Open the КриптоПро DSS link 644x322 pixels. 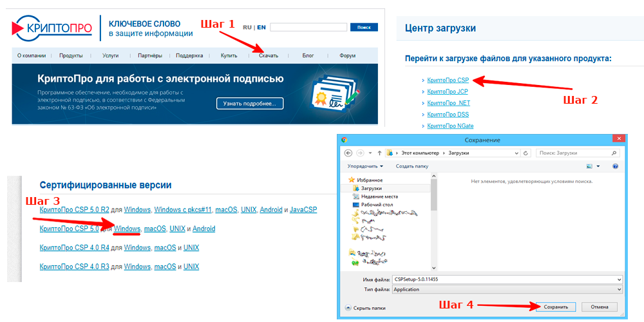pyautogui.click(x=448, y=115)
